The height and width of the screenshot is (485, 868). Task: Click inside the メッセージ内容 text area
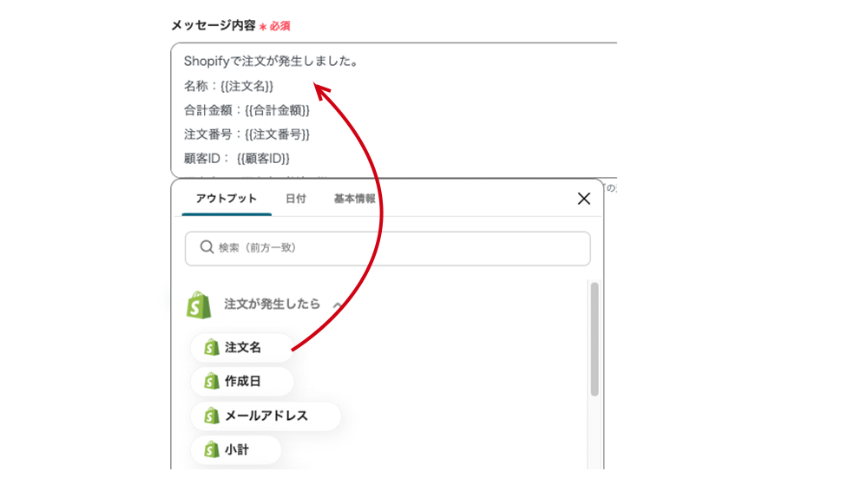point(393,109)
